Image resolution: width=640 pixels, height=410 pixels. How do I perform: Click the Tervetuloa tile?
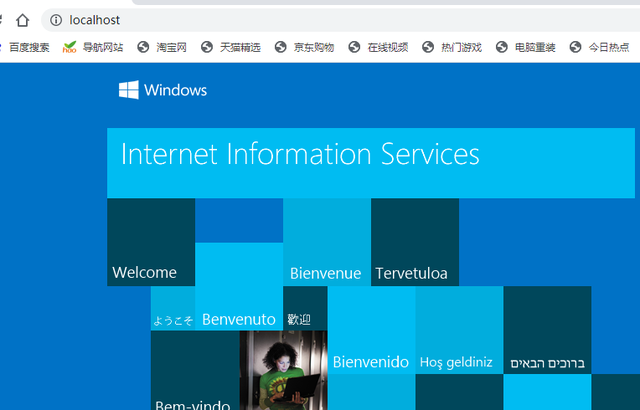coord(415,242)
